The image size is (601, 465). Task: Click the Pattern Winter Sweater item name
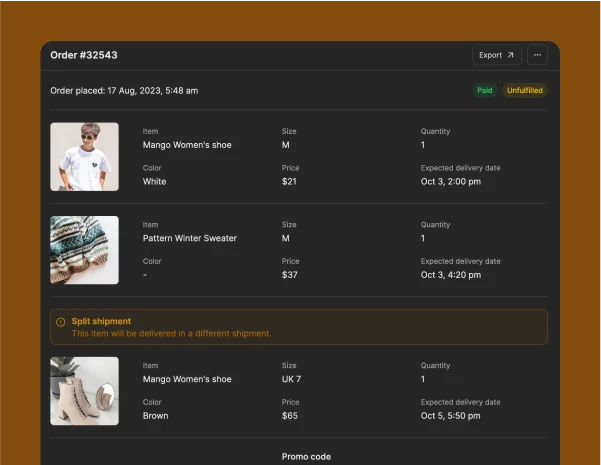pos(190,238)
